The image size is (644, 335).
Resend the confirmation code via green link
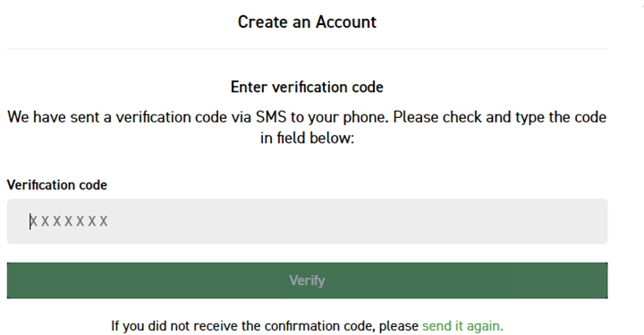click(x=462, y=326)
